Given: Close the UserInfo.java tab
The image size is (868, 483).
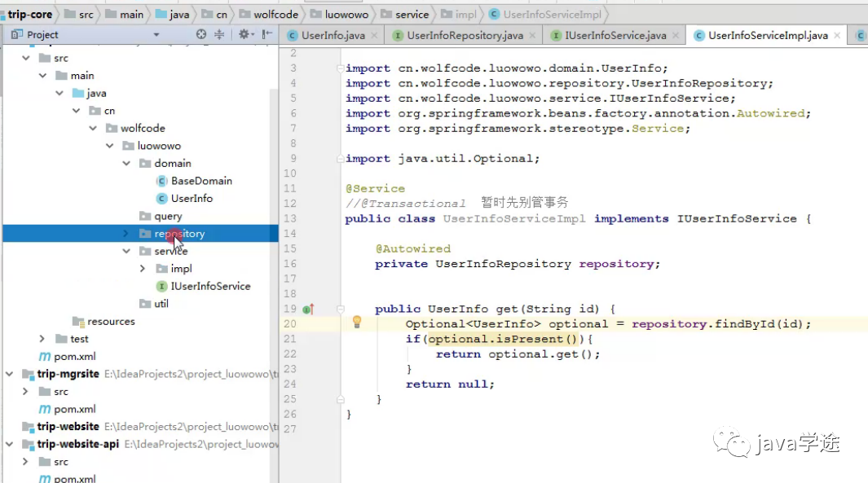Looking at the screenshot, I should pyautogui.click(x=374, y=36).
